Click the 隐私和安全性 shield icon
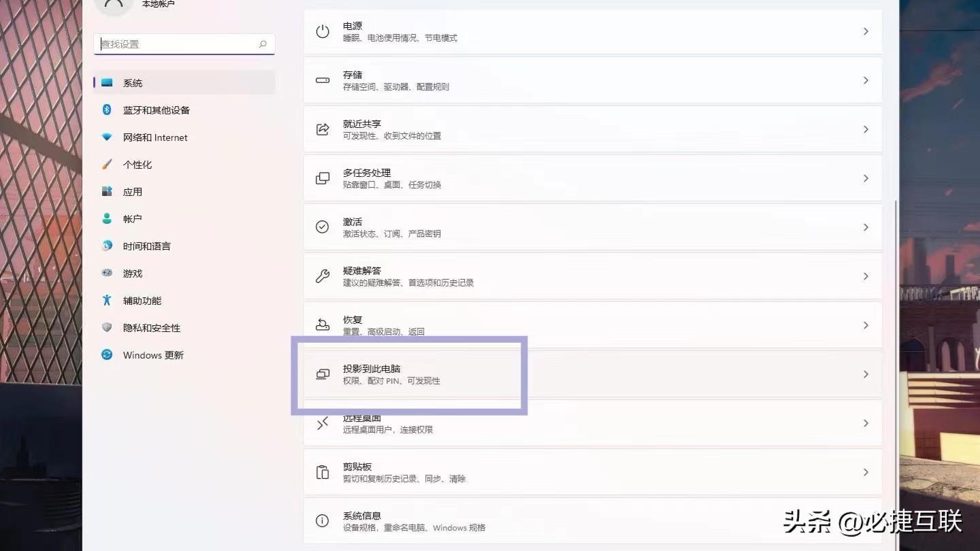 click(107, 327)
